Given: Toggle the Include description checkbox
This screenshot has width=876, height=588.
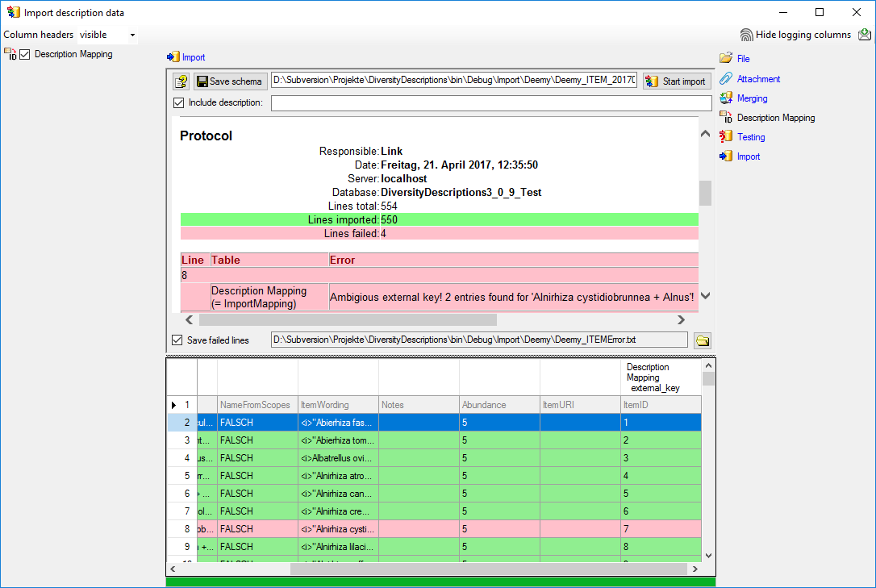Looking at the screenshot, I should 178,102.
